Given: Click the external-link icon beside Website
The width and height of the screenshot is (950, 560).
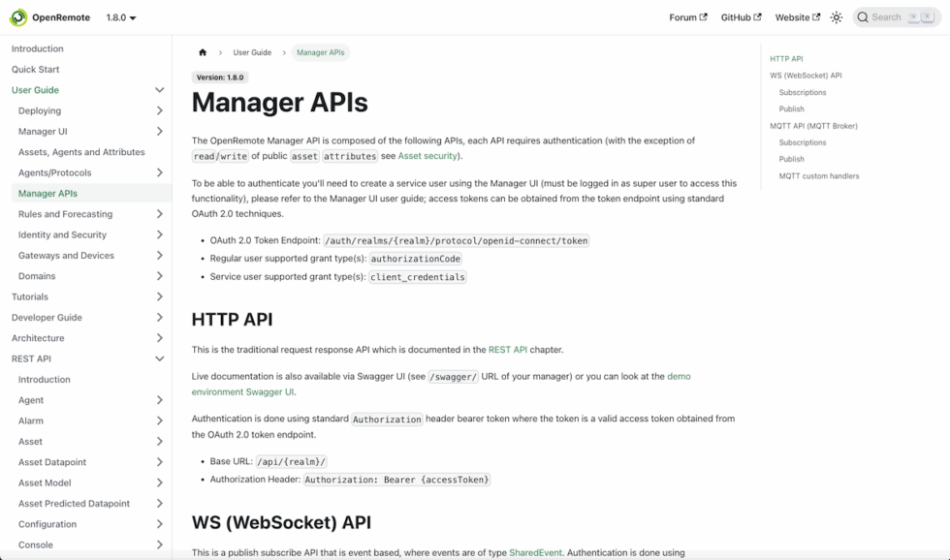Looking at the screenshot, I should [x=817, y=16].
